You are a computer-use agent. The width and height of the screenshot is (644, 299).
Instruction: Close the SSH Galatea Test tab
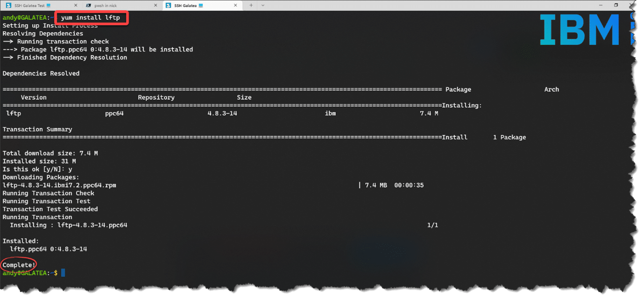point(76,6)
